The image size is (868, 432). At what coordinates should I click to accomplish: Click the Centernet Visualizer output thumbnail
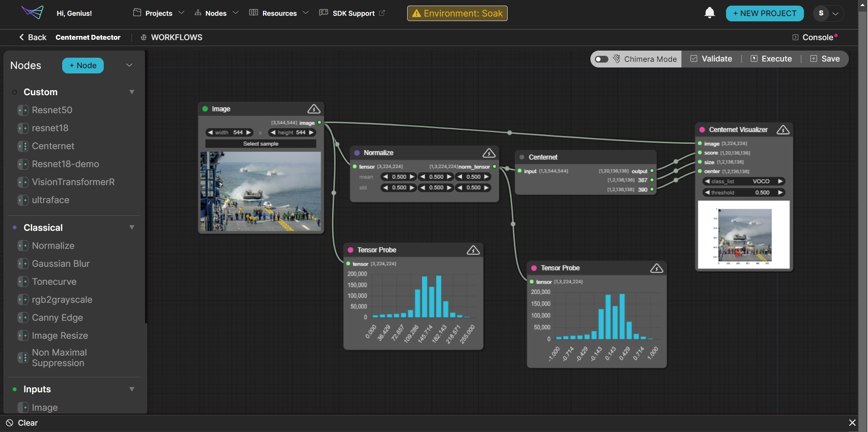744,235
